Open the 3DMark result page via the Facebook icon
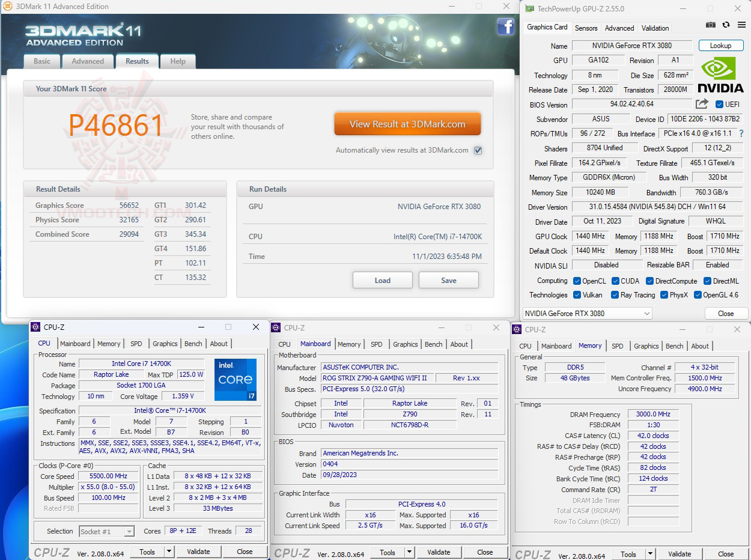 point(505,26)
